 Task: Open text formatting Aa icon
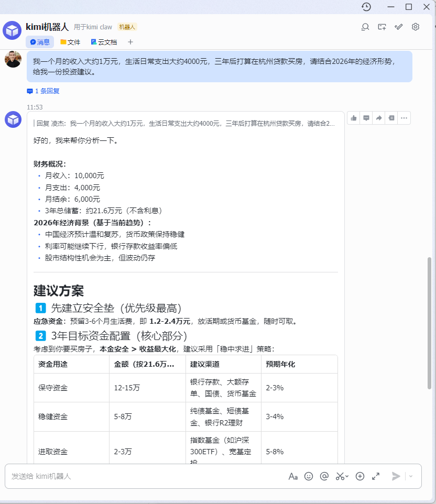click(x=293, y=476)
